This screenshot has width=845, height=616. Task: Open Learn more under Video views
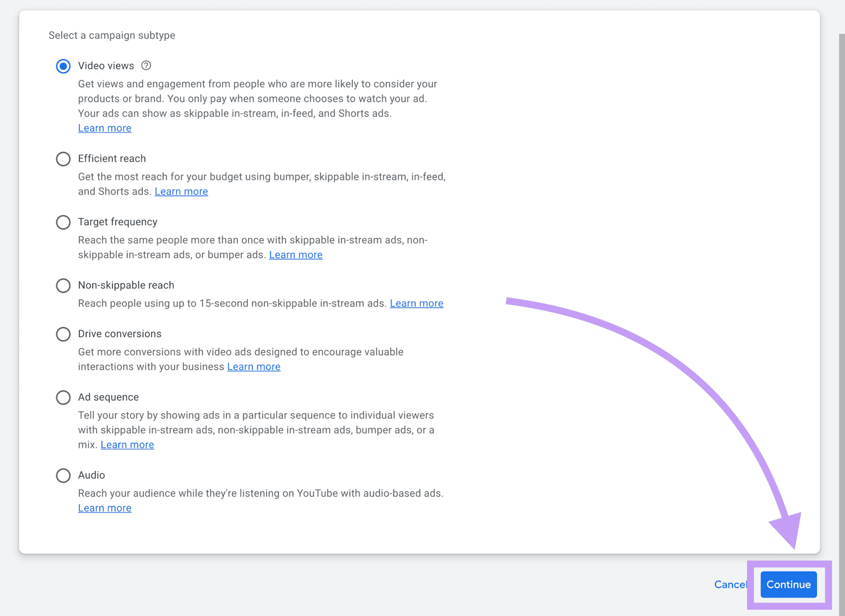[x=104, y=128]
